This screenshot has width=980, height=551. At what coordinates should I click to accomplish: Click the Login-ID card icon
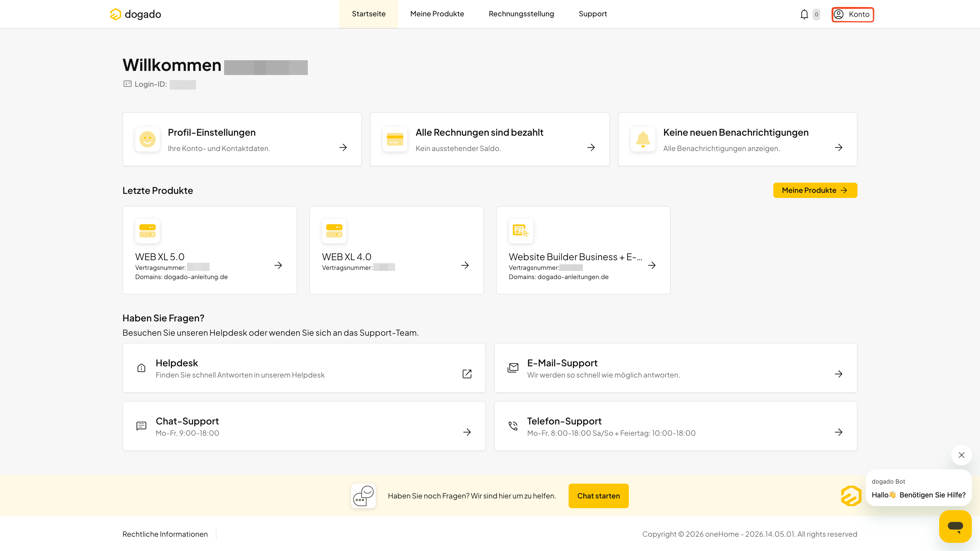pos(127,84)
